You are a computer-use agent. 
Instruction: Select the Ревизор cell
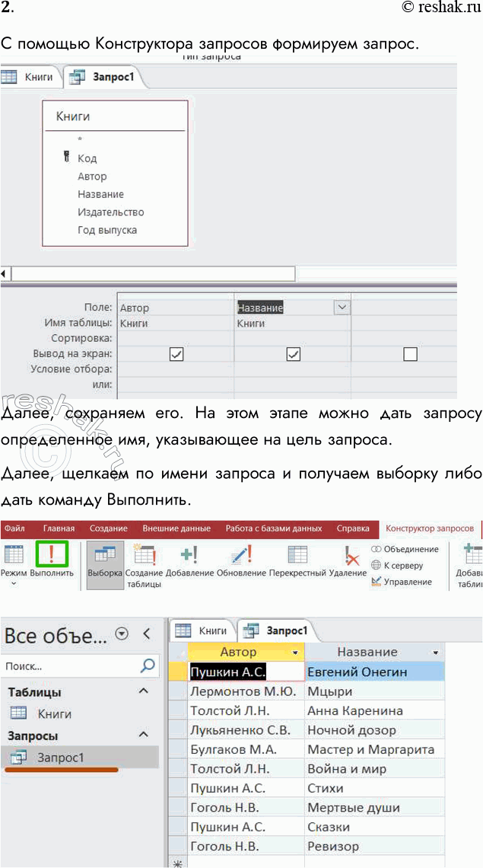coord(374,847)
